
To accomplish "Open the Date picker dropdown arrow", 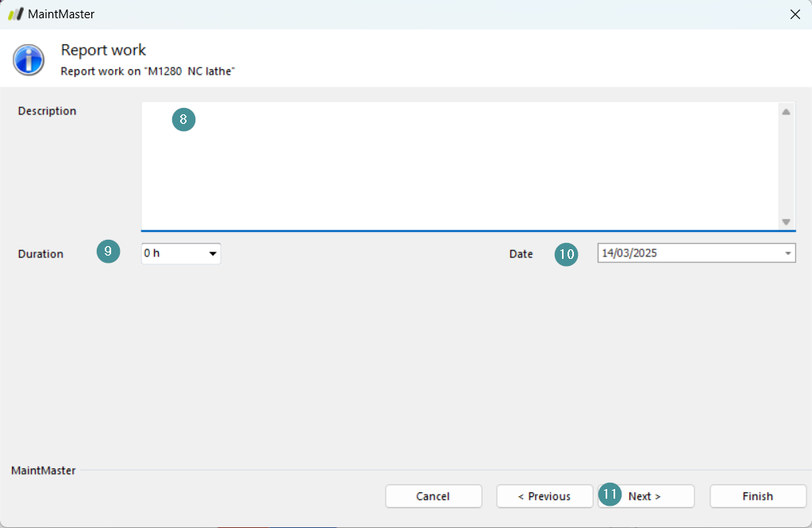I will coord(787,253).
